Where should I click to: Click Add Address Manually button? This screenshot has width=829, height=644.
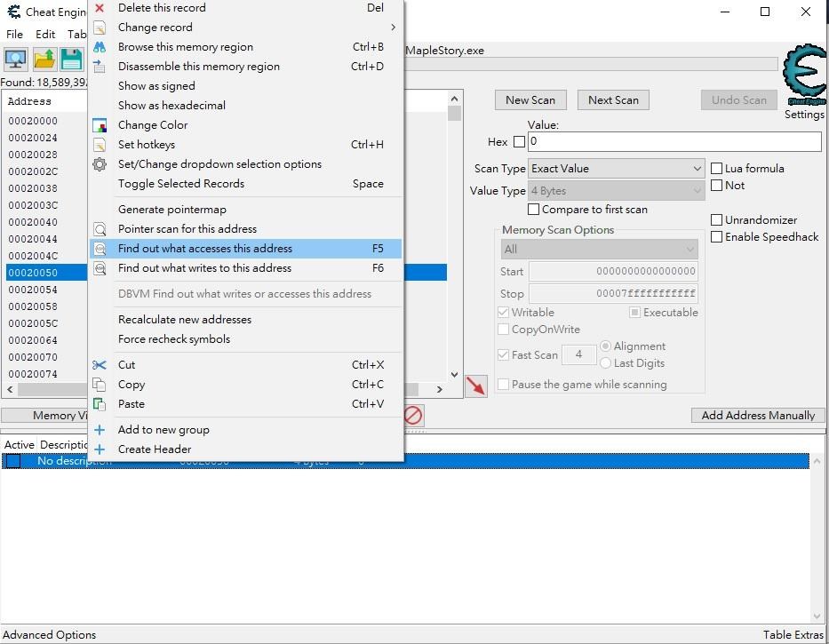click(757, 416)
